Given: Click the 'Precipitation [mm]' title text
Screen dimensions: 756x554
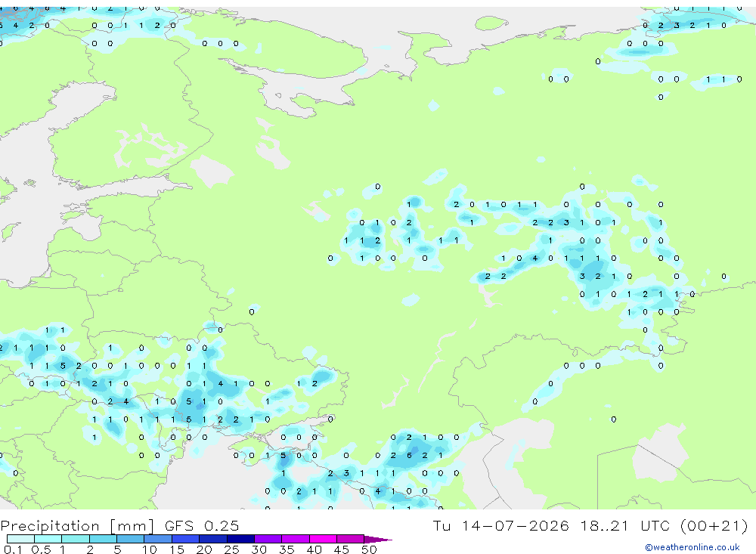Looking at the screenshot, I should coord(77,525).
